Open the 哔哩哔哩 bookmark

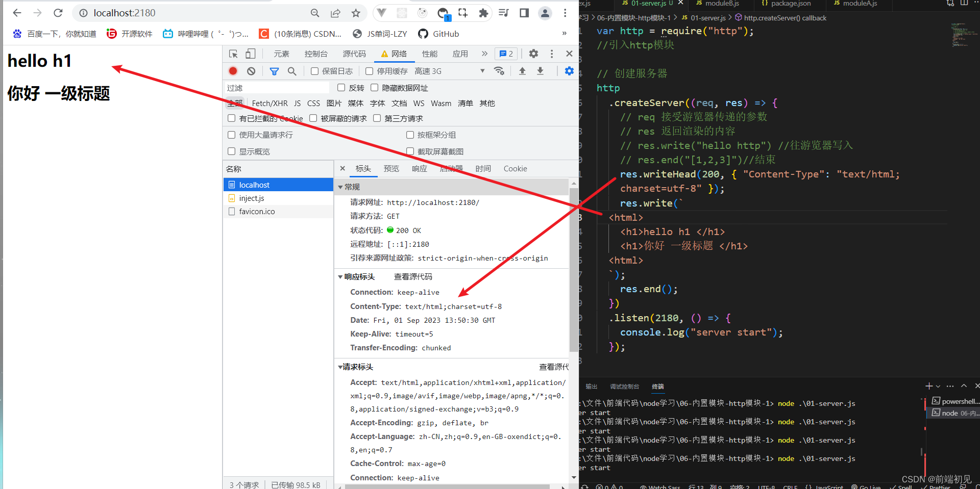(x=206, y=34)
